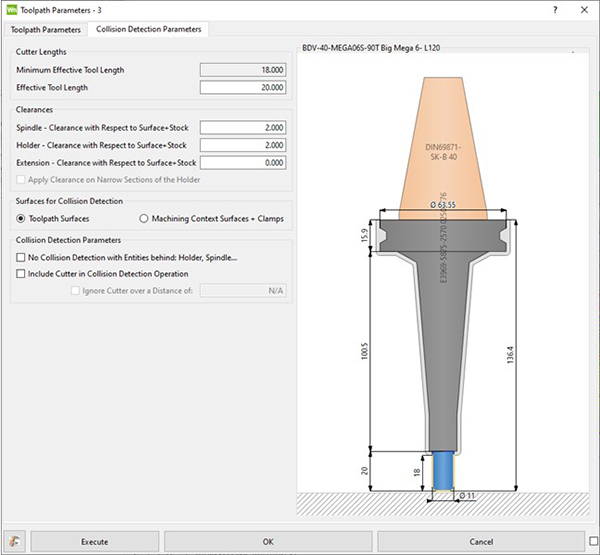
Task: Confirm with the OK button
Action: [x=267, y=541]
